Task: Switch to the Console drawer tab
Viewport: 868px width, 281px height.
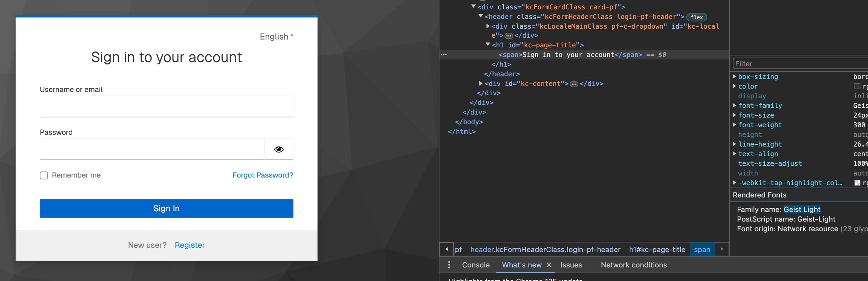Action: (475, 265)
